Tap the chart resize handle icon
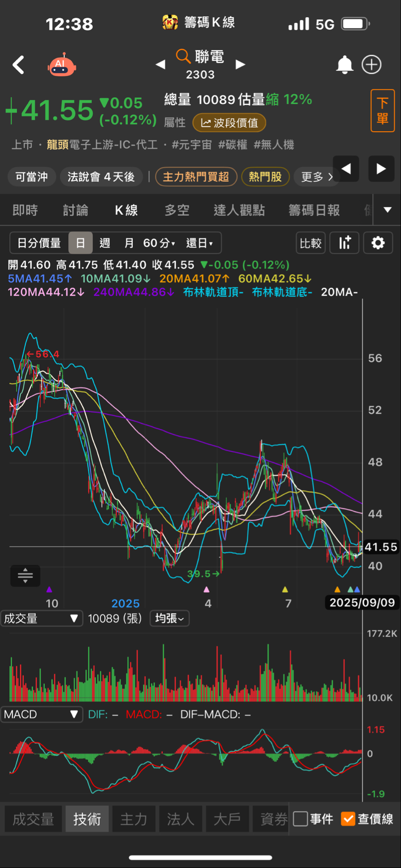The width and height of the screenshot is (401, 868). pos(25,575)
